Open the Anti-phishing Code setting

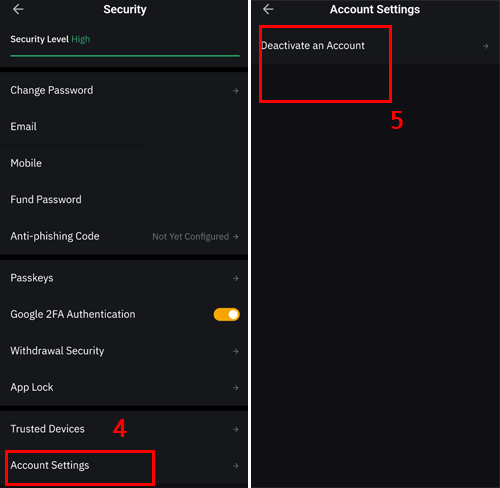click(124, 236)
